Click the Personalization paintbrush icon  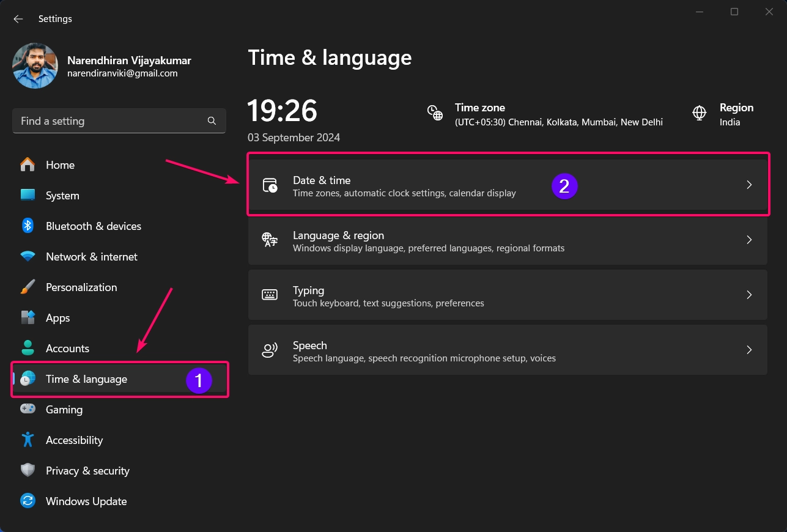point(28,287)
